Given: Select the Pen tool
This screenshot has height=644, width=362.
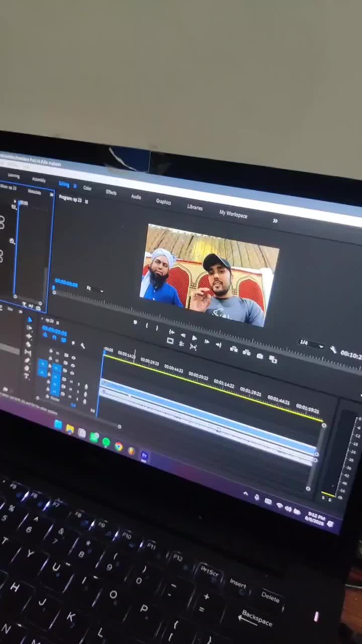Looking at the screenshot, I should 27,360.
